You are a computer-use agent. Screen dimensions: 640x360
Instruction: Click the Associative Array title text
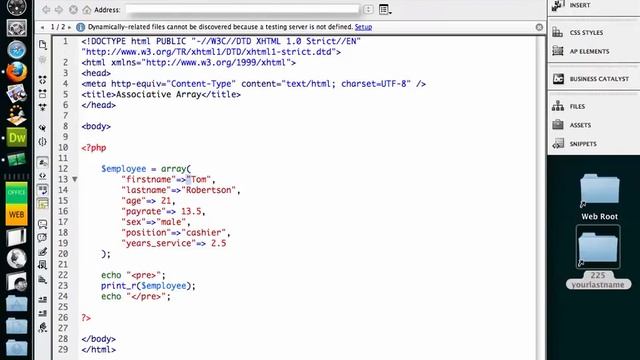(159, 94)
